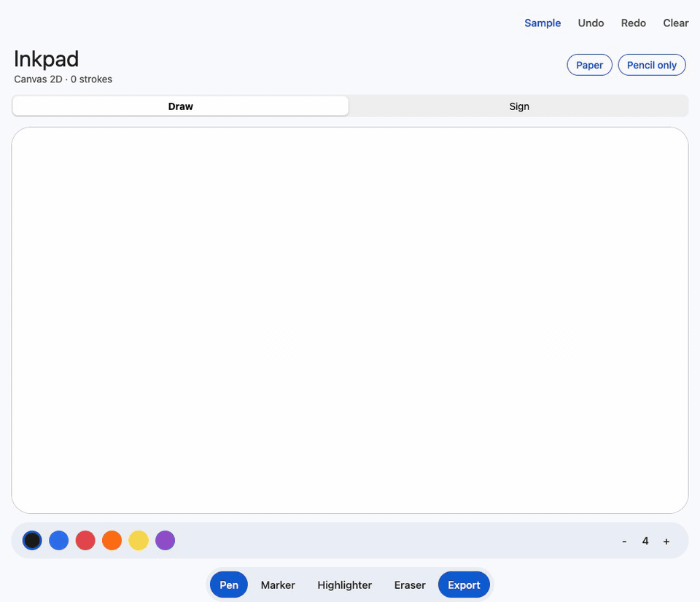Viewport: 700px width, 602px height.
Task: Enable Pencil only mode
Action: coord(651,65)
